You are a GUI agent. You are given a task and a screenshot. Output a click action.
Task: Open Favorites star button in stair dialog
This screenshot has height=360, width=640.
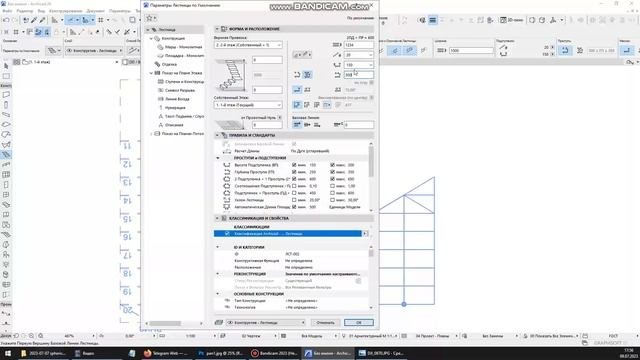[150, 18]
